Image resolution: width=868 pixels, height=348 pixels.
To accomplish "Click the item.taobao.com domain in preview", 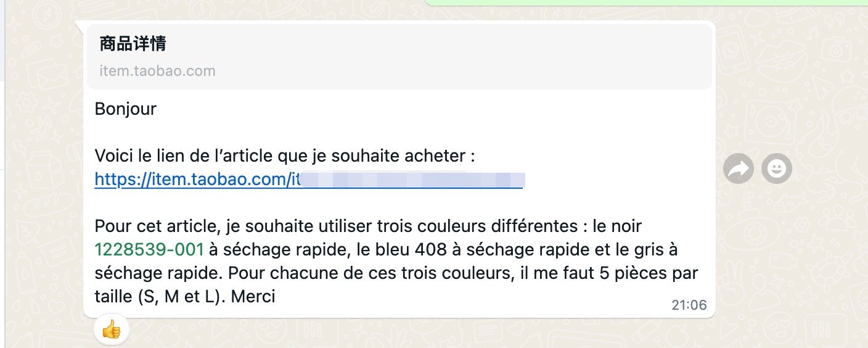I will 158,71.
